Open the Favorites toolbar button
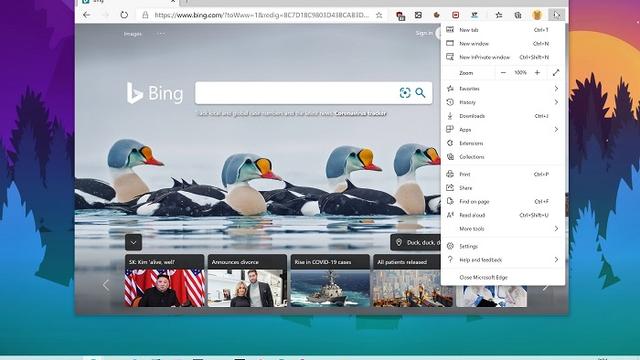The image size is (640, 360). point(499,15)
